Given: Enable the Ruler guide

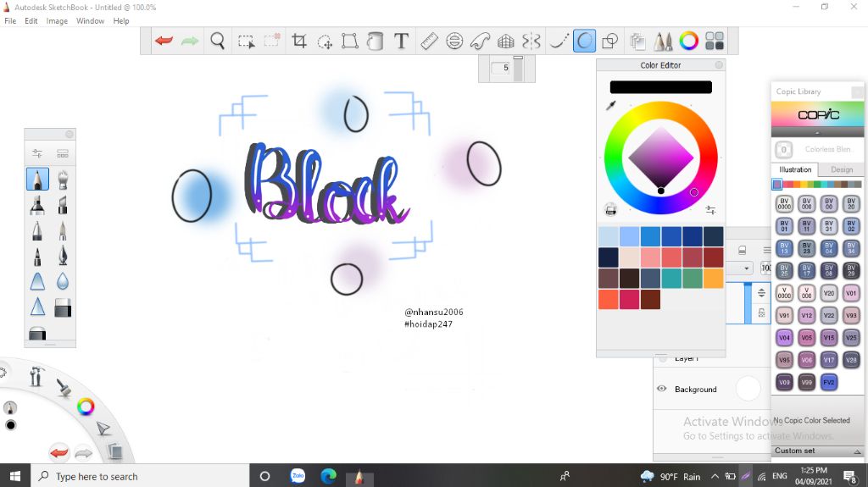Looking at the screenshot, I should [x=429, y=41].
